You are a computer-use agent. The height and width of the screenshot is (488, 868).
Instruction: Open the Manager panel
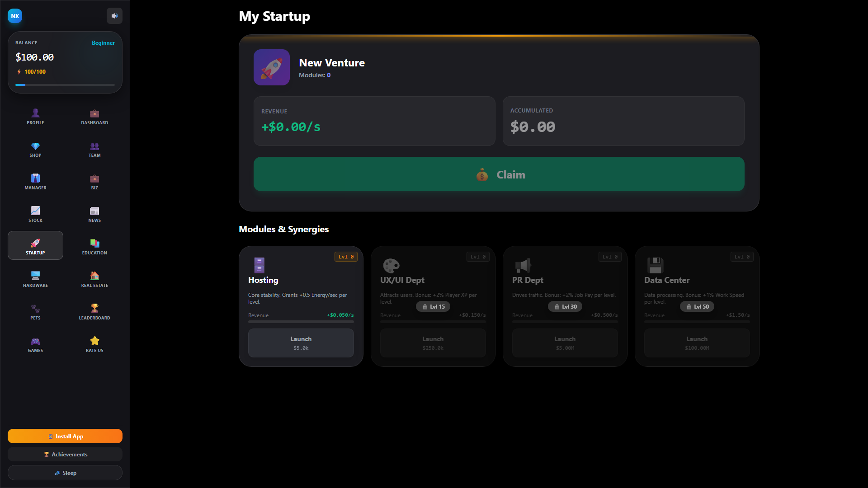click(35, 182)
